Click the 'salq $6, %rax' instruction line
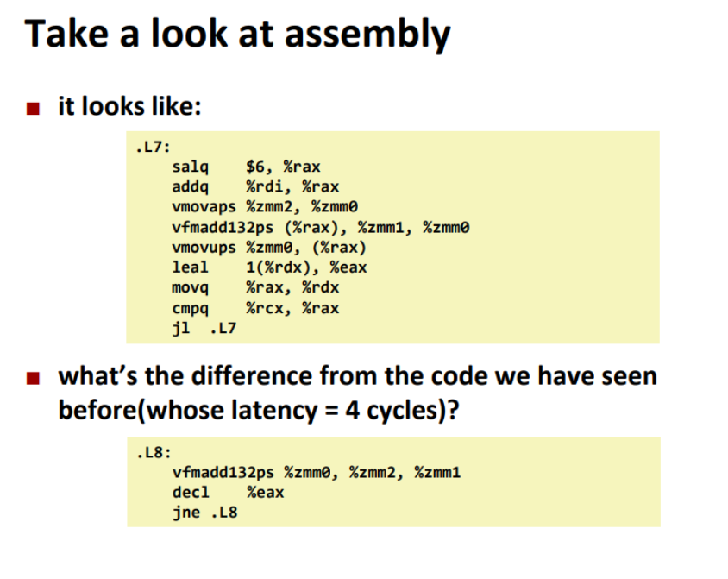The height and width of the screenshot is (579, 728). (246, 167)
